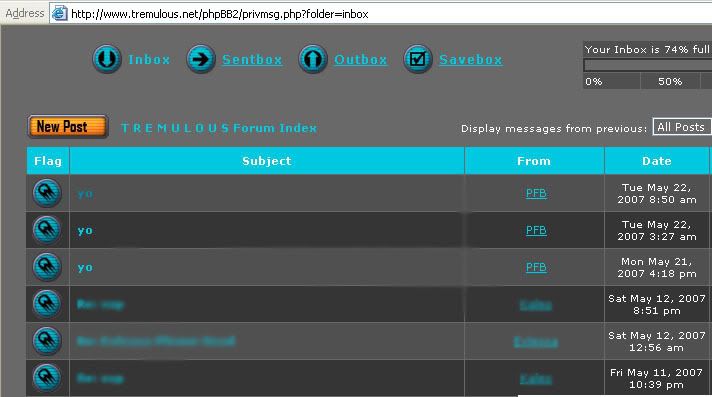Open blurred subject of May 12 8:51 pm message
The width and height of the screenshot is (712, 397).
click(x=100, y=304)
